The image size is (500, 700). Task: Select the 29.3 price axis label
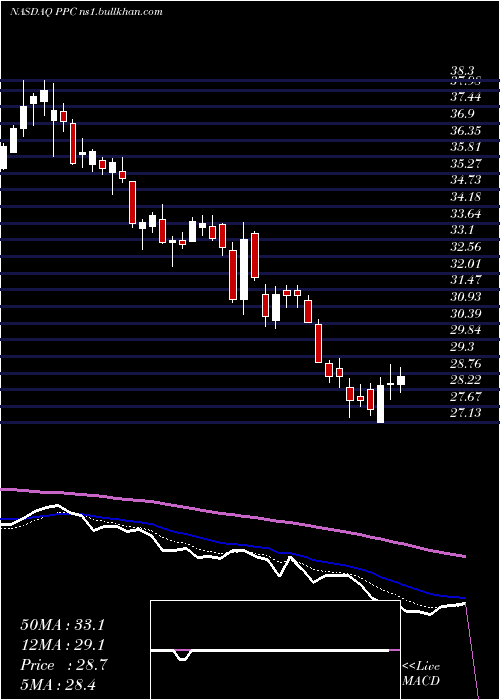462,347
